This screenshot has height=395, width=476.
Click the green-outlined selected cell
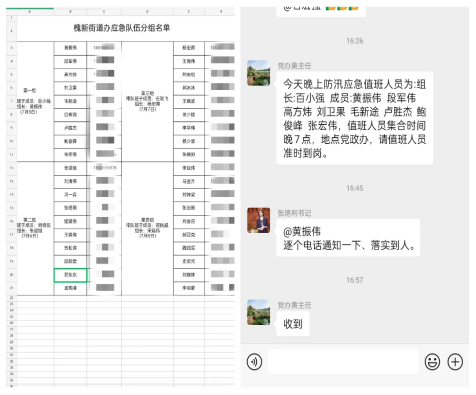pyautogui.click(x=70, y=275)
